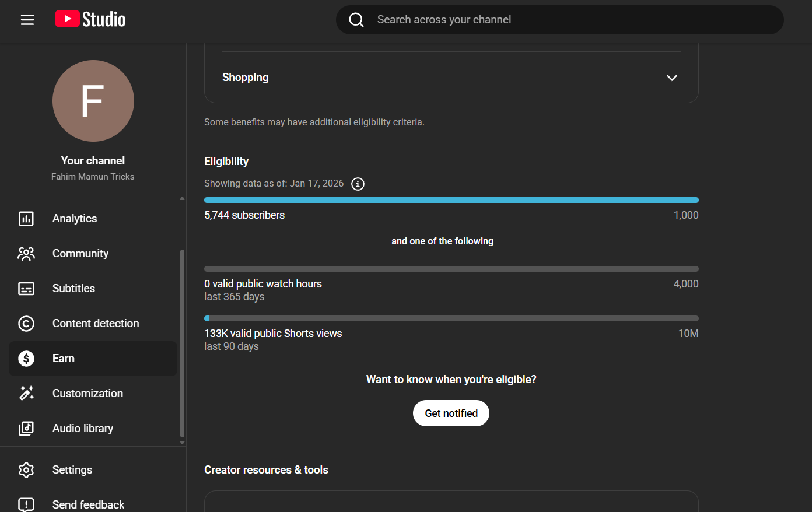The image size is (812, 512).
Task: Click the Settings gear icon
Action: pyautogui.click(x=26, y=470)
